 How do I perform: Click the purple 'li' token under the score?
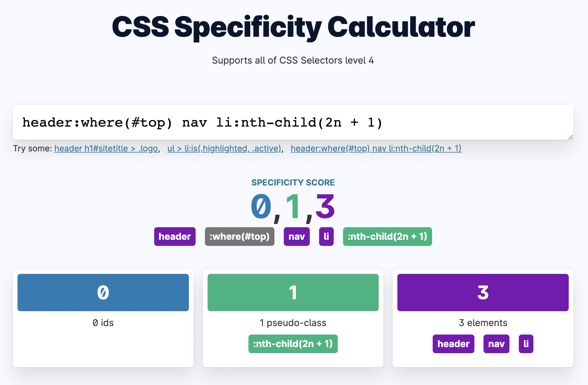pyautogui.click(x=326, y=237)
